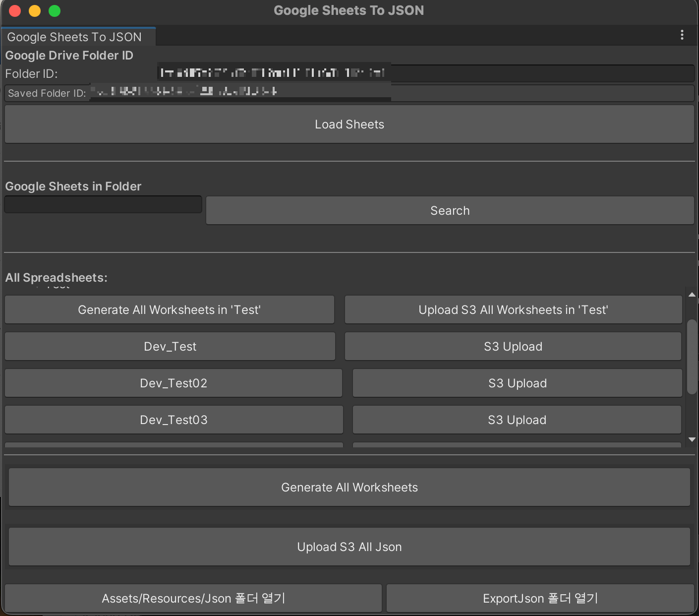Screen dimensions: 699x616
Task: Click the scroll up arrow of spreadsheet list
Action: (692, 295)
